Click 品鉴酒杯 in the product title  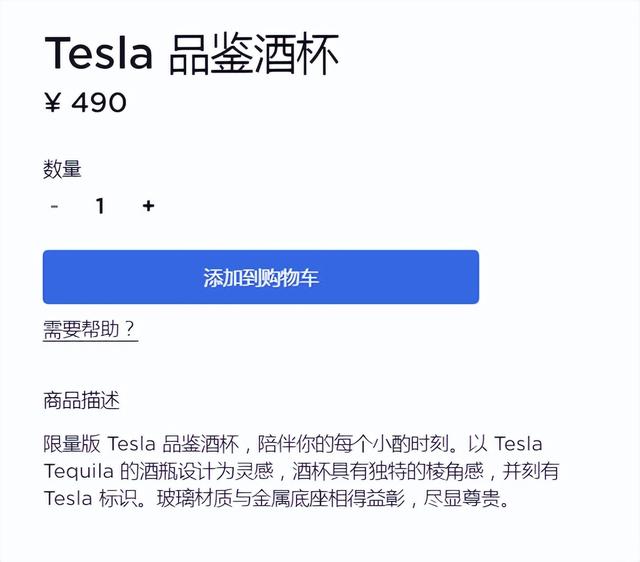tap(254, 53)
